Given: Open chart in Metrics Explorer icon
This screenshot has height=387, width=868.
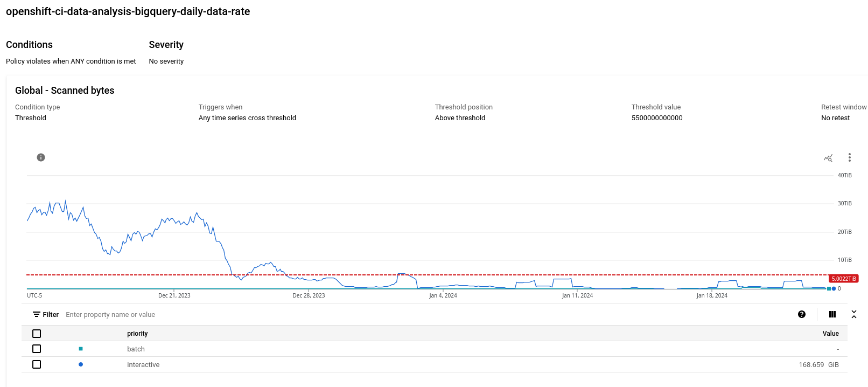Looking at the screenshot, I should [828, 157].
